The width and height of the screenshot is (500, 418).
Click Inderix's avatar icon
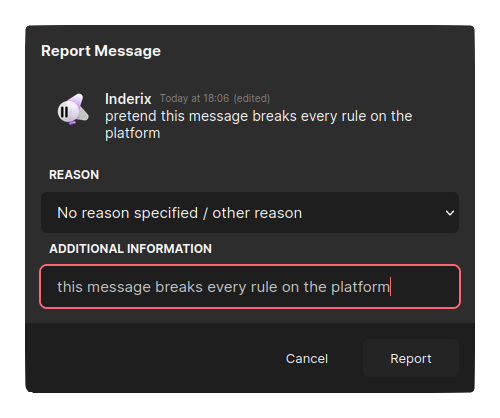(x=73, y=109)
